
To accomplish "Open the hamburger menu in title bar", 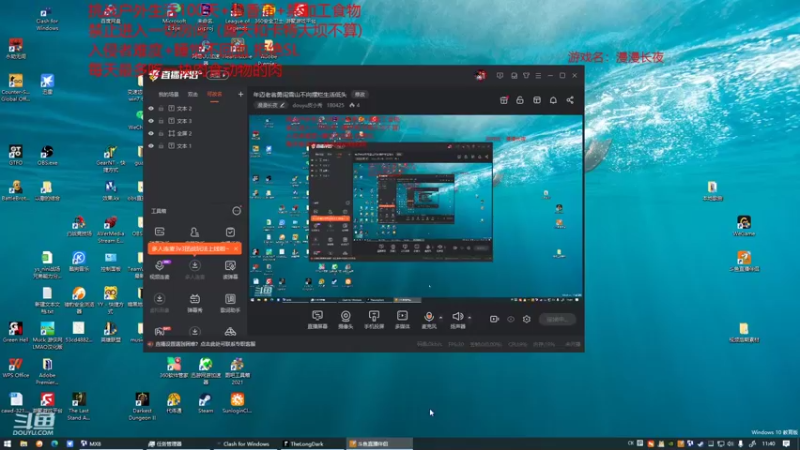I will point(538,76).
